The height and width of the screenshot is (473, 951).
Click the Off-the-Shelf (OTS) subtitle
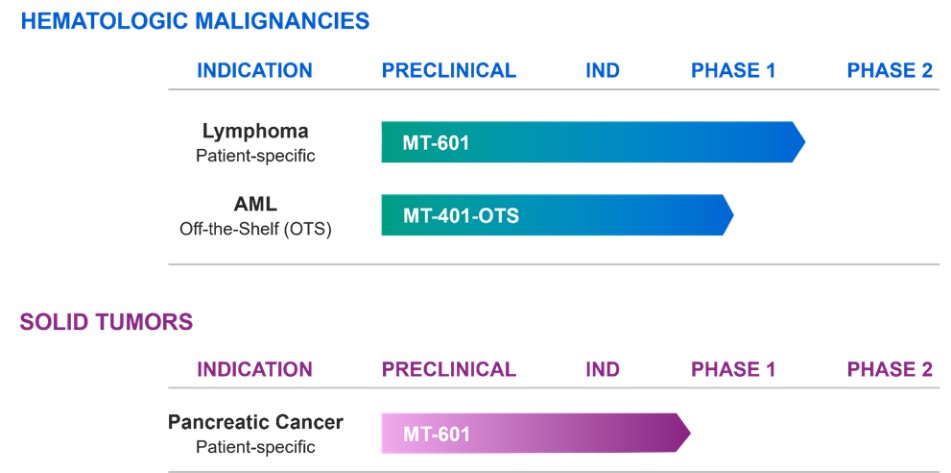(255, 229)
